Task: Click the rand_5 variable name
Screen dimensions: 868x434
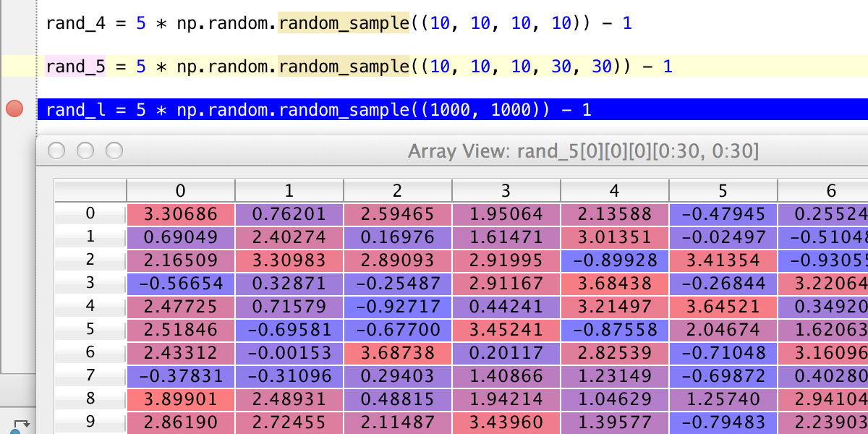Action: (x=75, y=67)
